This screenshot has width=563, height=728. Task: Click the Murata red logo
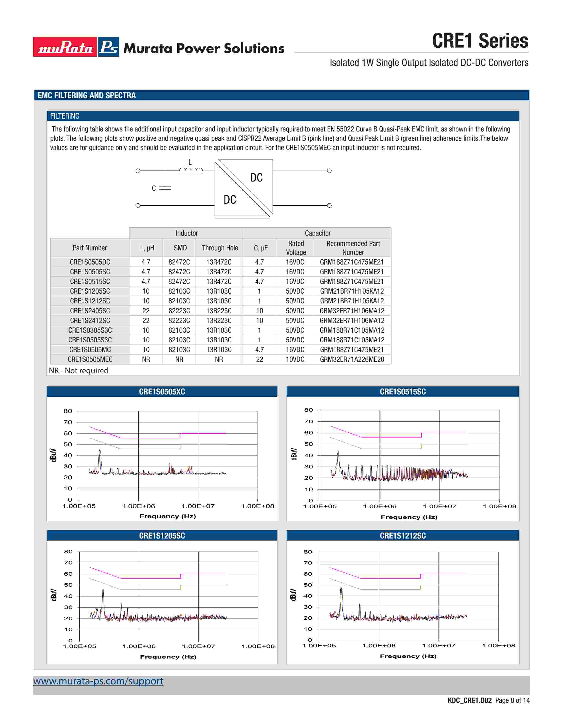(x=65, y=47)
